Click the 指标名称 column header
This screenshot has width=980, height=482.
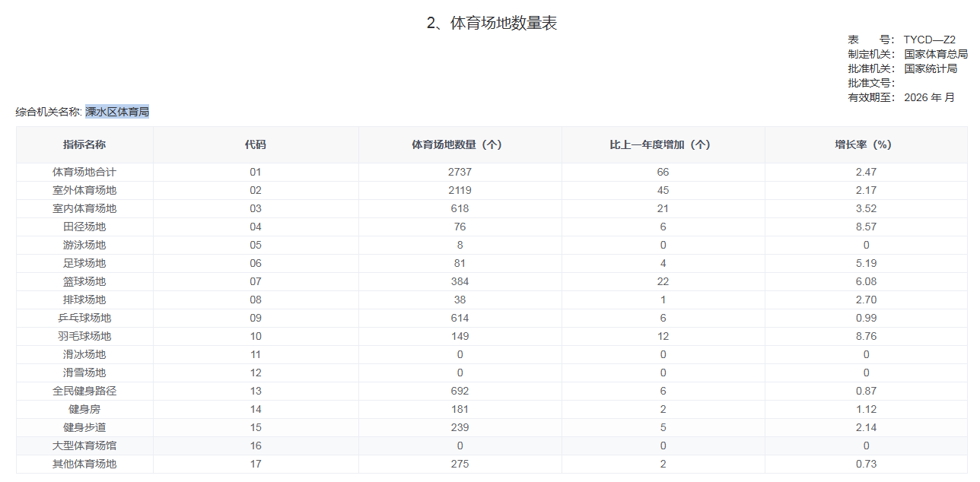(84, 144)
